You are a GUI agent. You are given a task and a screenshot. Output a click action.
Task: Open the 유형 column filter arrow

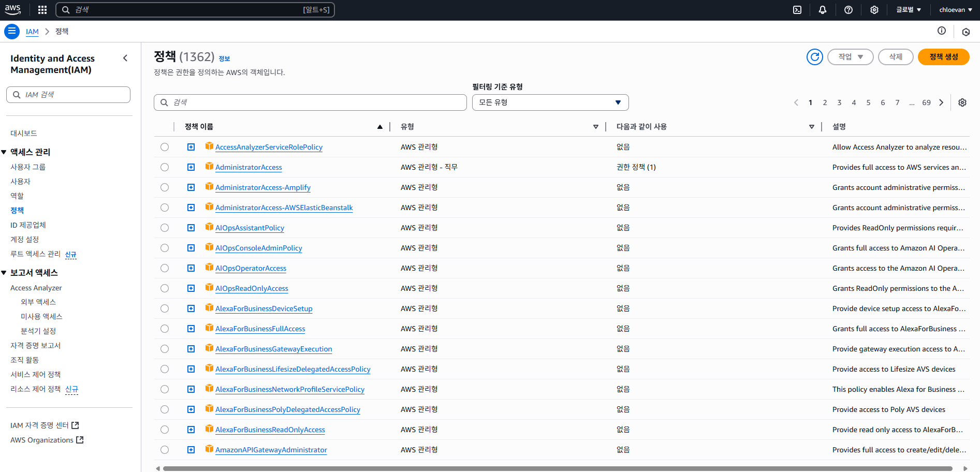click(596, 127)
